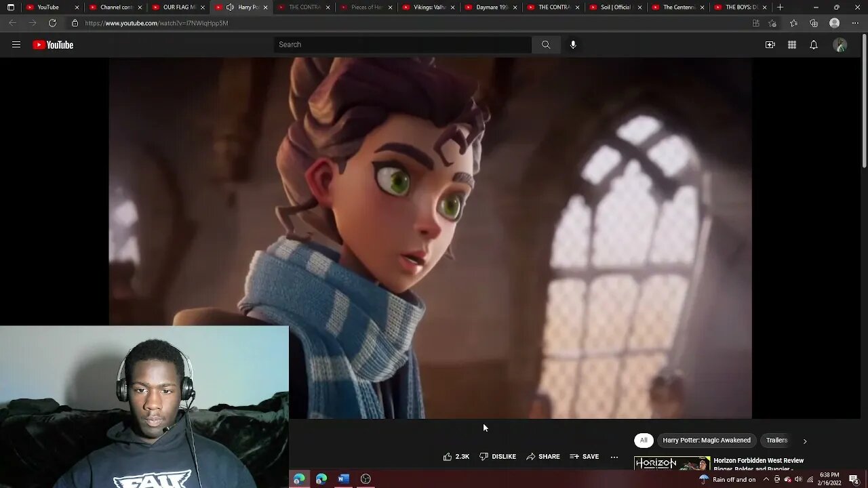Click the SAVE to playlist button
868x488 pixels.
[584, 457]
